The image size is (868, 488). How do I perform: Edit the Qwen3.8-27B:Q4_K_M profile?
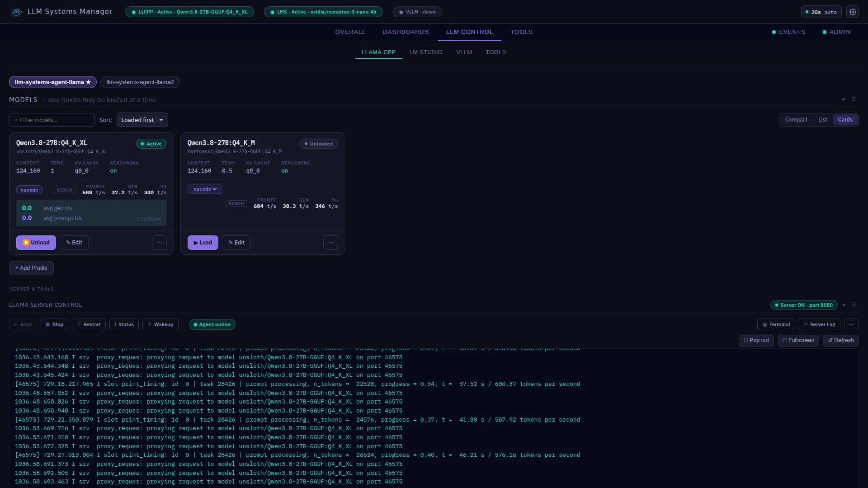point(236,243)
